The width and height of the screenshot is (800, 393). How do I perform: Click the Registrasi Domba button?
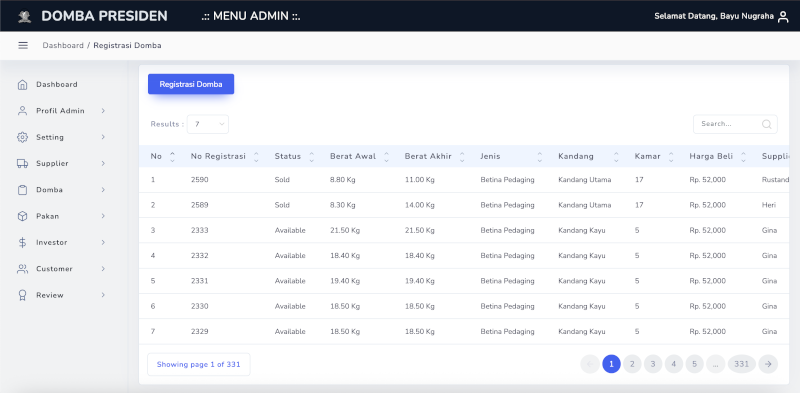[191, 84]
